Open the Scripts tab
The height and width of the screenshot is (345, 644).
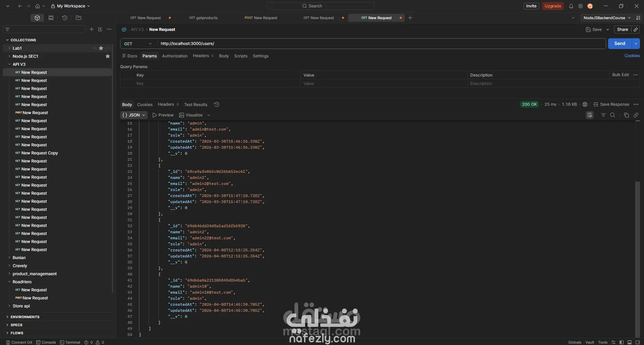(x=241, y=56)
